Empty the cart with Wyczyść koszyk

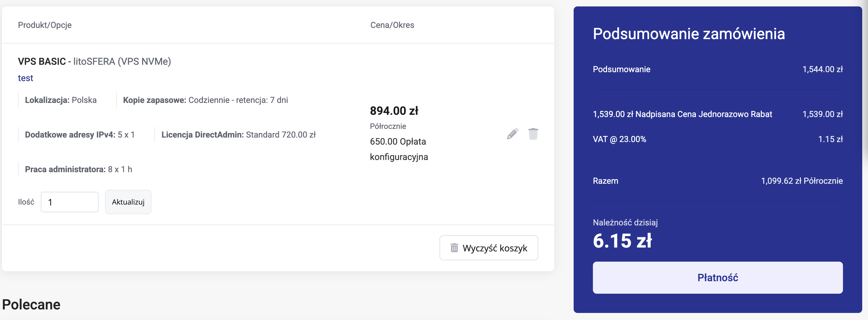click(489, 248)
